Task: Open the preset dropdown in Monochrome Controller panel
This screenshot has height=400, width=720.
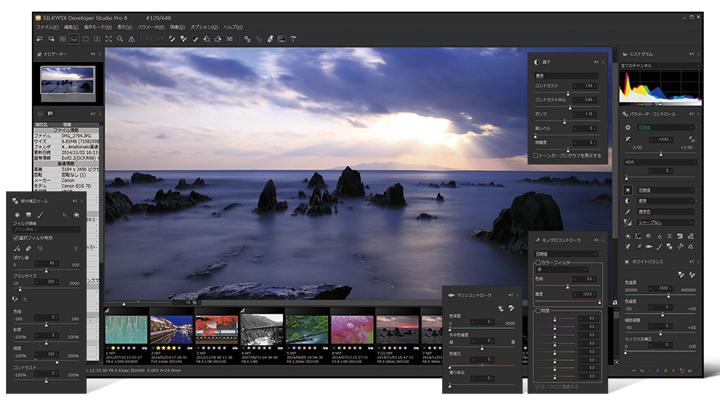Action: pos(566,254)
